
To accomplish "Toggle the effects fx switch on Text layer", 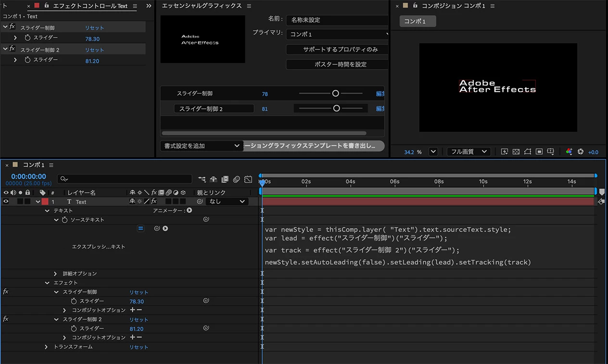I will (x=153, y=201).
